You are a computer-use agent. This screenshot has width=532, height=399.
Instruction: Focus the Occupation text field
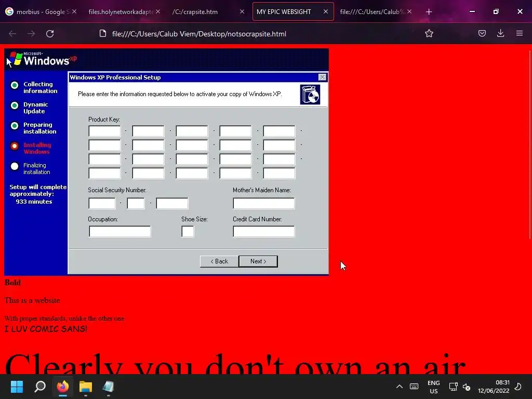click(x=120, y=231)
